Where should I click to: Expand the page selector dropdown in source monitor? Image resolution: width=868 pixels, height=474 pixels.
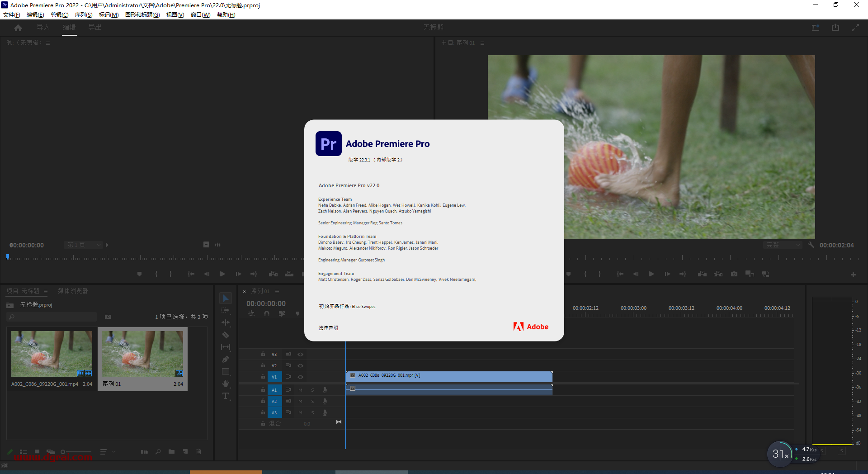99,245
